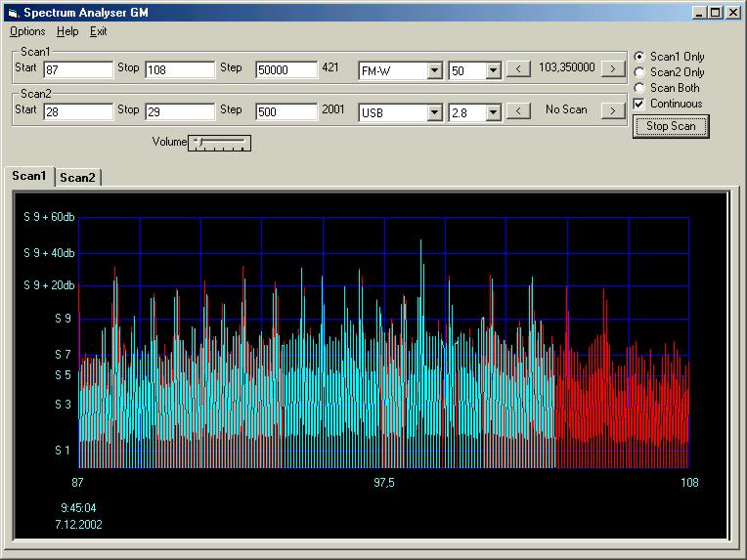Click the Scan2 Start field containing 28
The image size is (747, 560).
click(78, 112)
